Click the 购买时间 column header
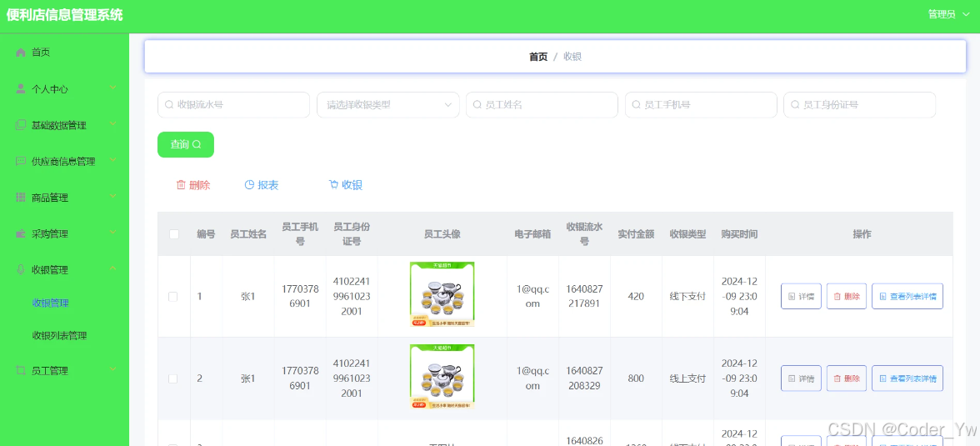Image resolution: width=980 pixels, height=446 pixels. 738,234
